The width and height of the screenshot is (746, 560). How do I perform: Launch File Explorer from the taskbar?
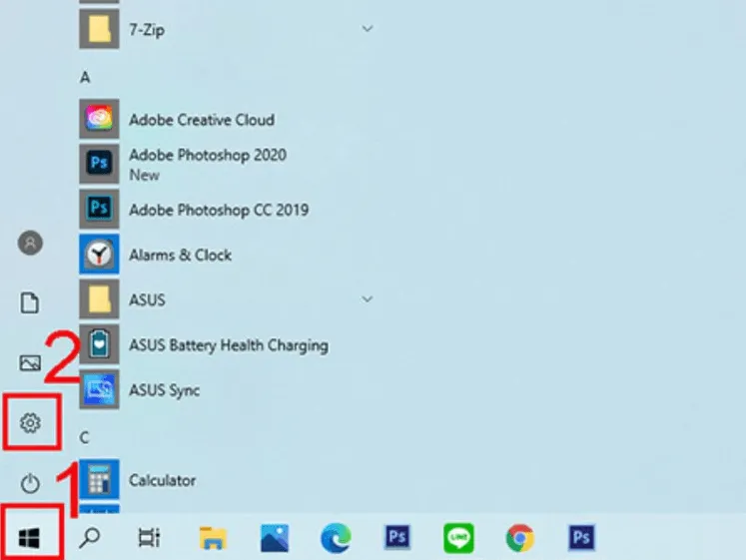pyautogui.click(x=213, y=539)
